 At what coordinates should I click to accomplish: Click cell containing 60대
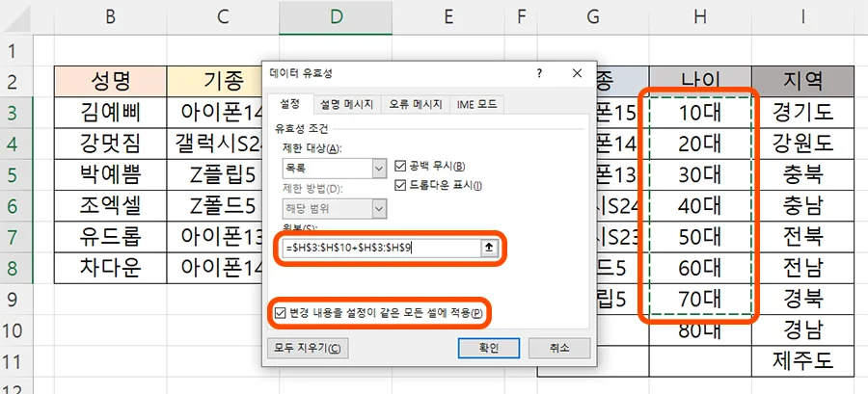(700, 268)
